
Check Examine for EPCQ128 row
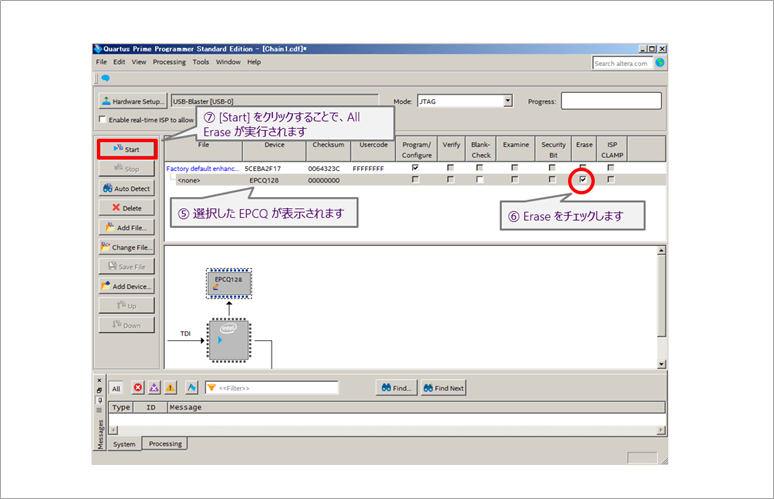[515, 180]
